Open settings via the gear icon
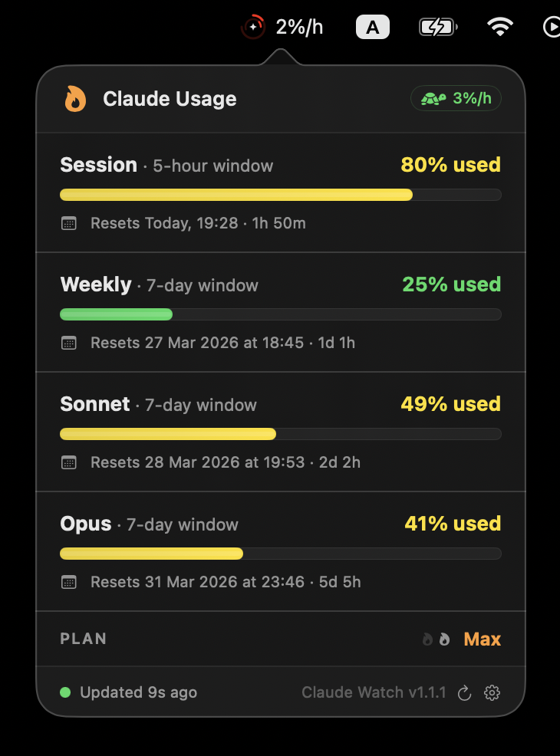The image size is (560, 756). [492, 692]
